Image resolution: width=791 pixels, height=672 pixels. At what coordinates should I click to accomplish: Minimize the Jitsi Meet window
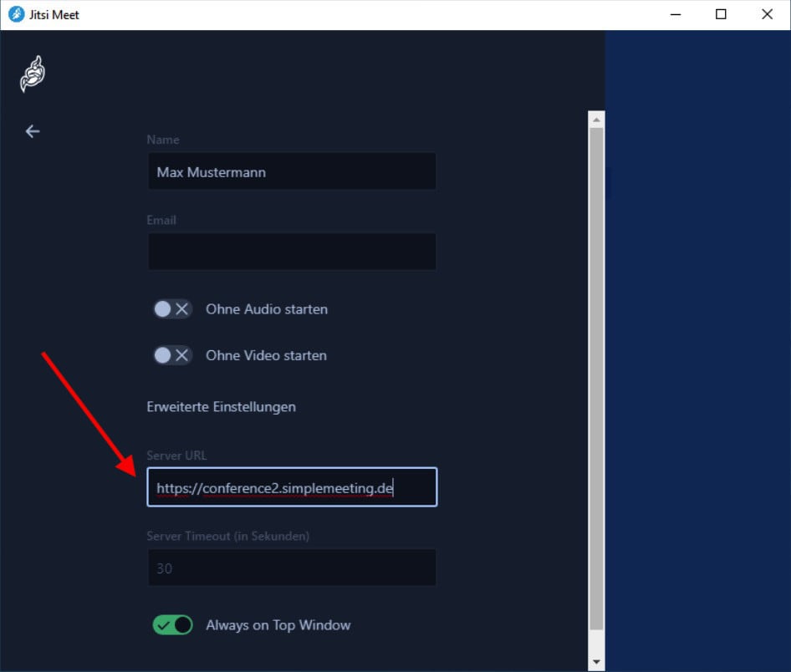tap(675, 14)
